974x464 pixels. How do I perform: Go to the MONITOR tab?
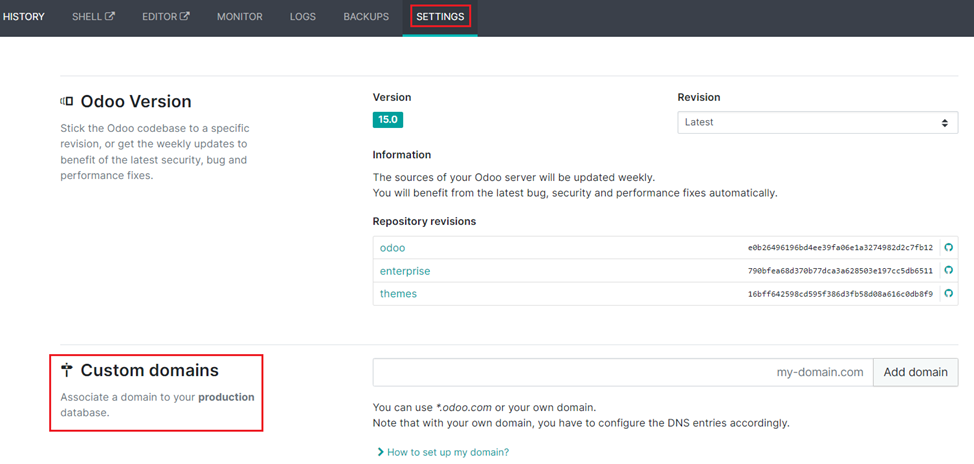click(240, 17)
